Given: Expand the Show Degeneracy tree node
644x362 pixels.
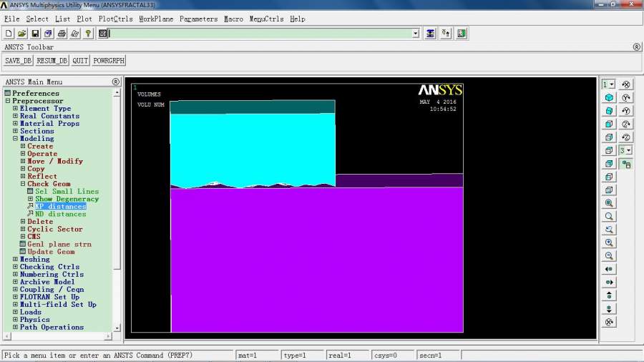Looking at the screenshot, I should [30, 199].
